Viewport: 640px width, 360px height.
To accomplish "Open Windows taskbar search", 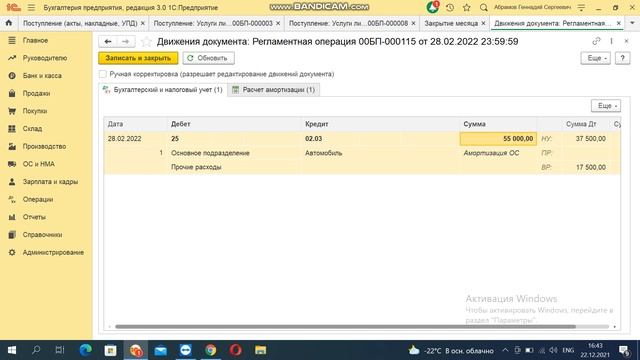I will pyautogui.click(x=36, y=350).
